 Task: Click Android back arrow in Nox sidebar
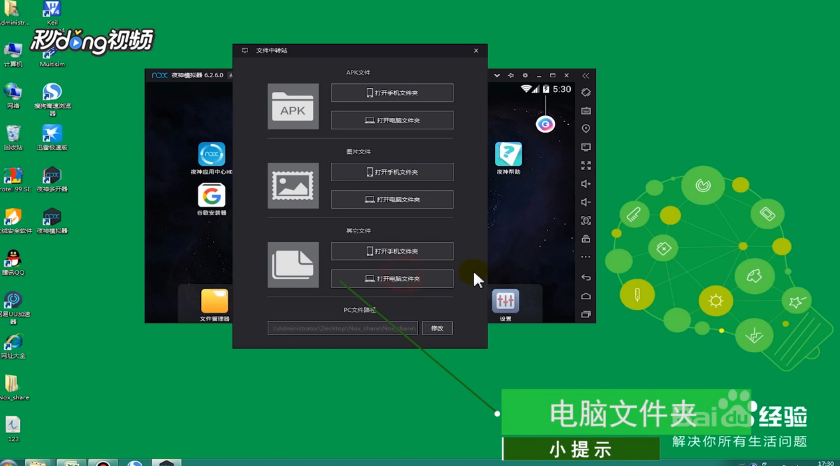pos(586,277)
